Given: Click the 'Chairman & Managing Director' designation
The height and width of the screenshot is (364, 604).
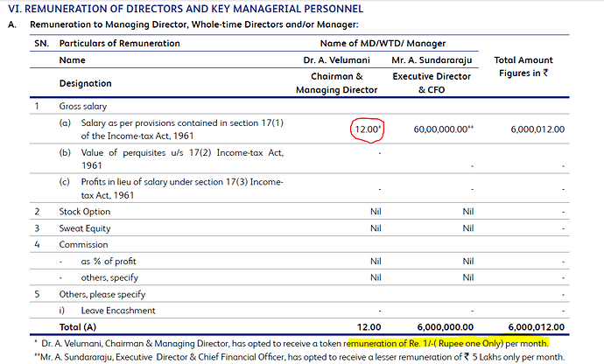Looking at the screenshot, I should pyautogui.click(x=334, y=83).
